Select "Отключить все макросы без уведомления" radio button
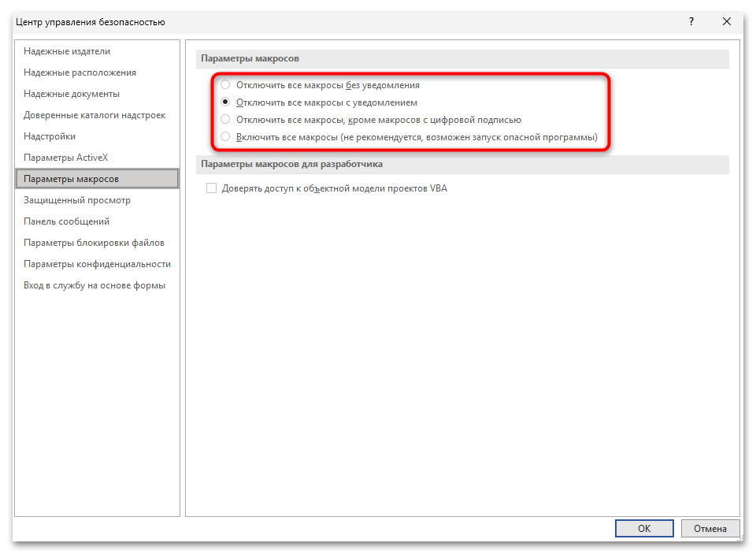This screenshot has height=554, width=756. 225,85
